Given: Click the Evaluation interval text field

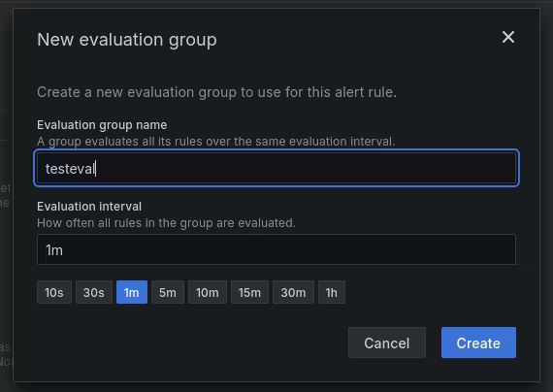Looking at the screenshot, I should pos(276,249).
